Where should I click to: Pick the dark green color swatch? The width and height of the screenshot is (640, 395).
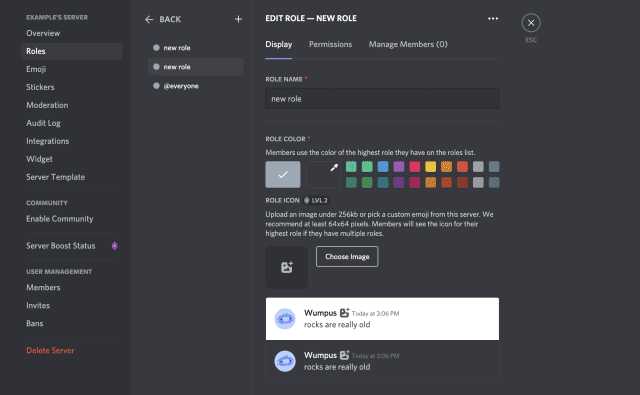pyautogui.click(x=367, y=182)
